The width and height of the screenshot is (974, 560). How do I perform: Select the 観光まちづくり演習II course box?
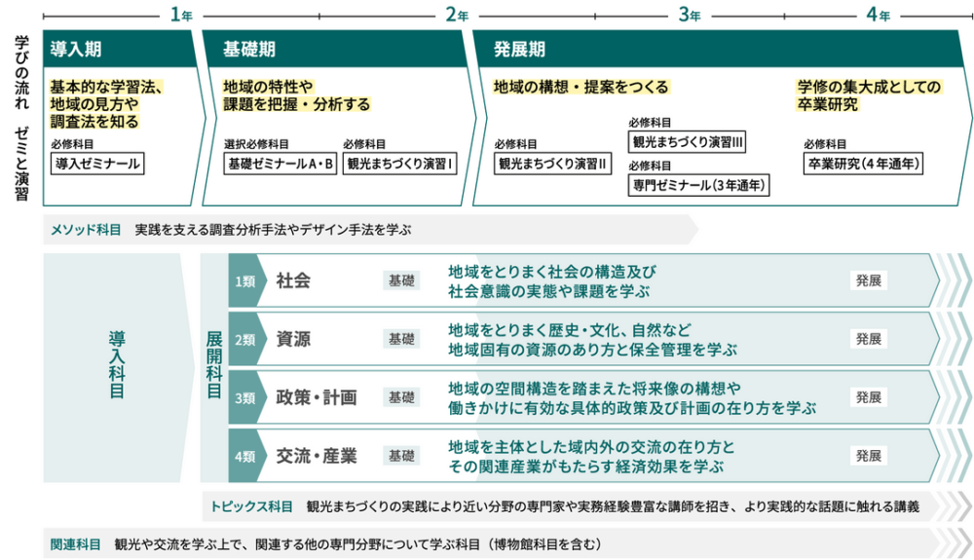tap(553, 164)
